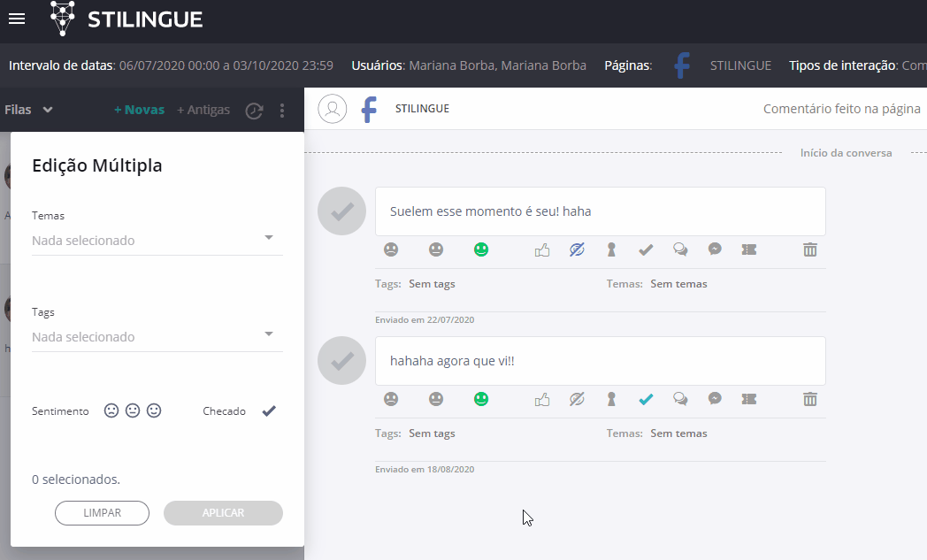Click the LIMPAR button
This screenshot has width=927, height=560.
[103, 513]
